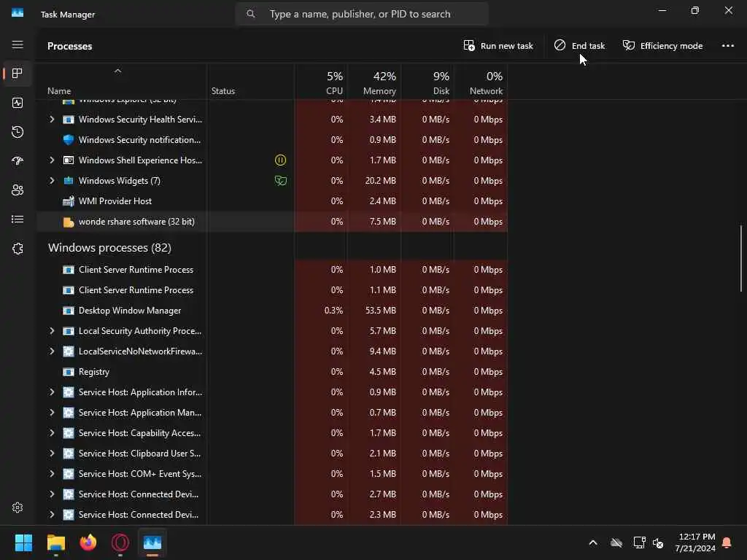Click the muted volume tray icon
The image size is (747, 560).
coord(658,542)
